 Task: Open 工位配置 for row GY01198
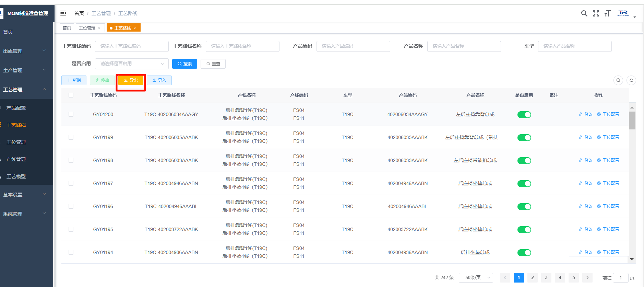608,160
